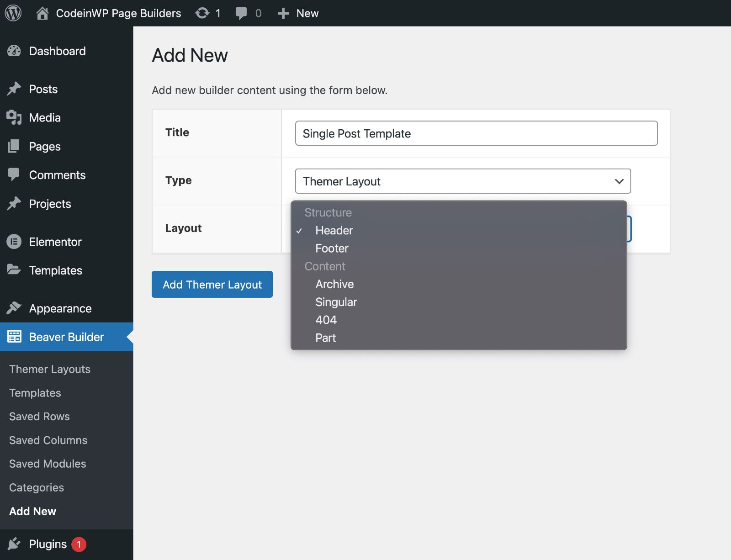This screenshot has width=731, height=560.
Task: Select Footer from the layout list
Action: point(331,248)
